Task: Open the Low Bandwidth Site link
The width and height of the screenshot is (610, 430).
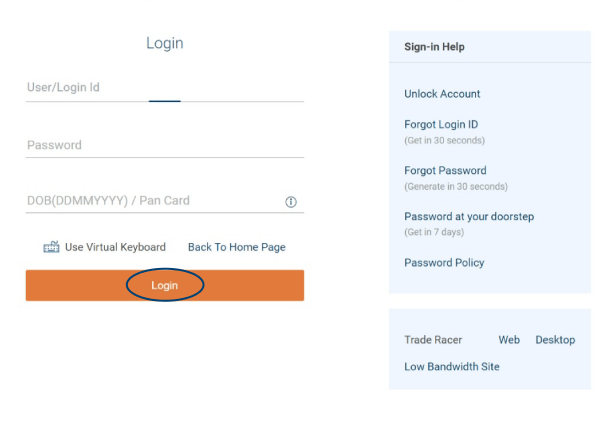Action: (451, 367)
